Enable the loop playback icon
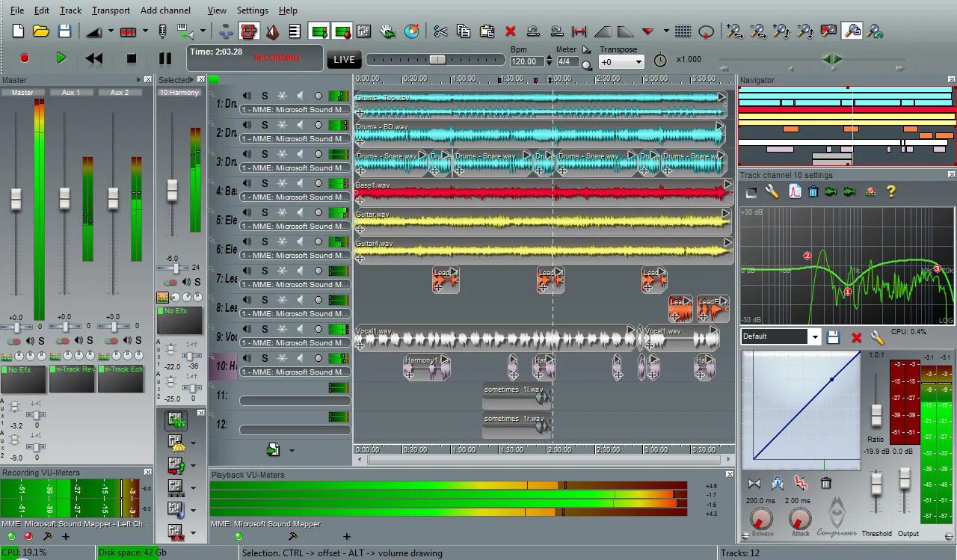957x560 pixels. 706,31
